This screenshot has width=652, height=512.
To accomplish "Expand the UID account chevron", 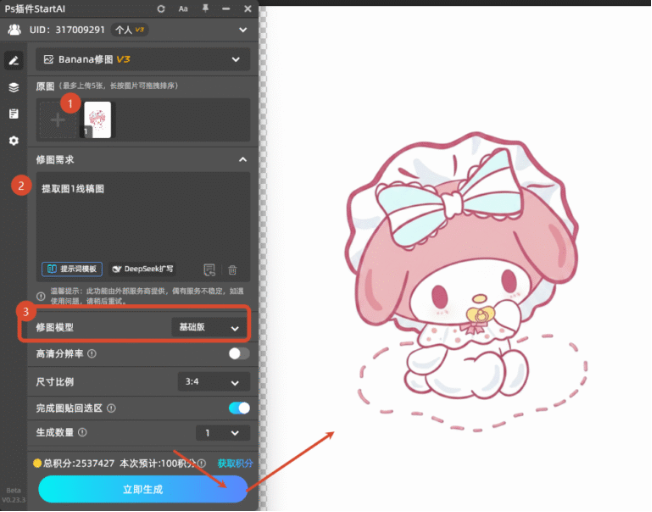I will [243, 30].
